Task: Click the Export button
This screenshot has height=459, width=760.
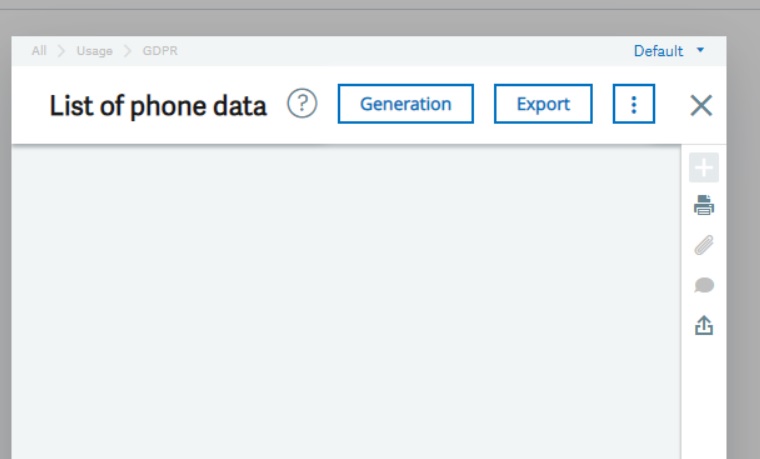Action: (543, 104)
